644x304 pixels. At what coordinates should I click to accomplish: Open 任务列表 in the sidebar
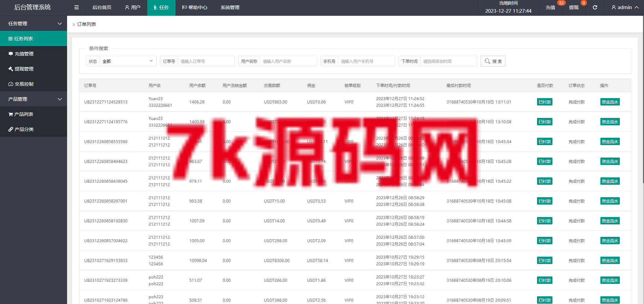34,39
